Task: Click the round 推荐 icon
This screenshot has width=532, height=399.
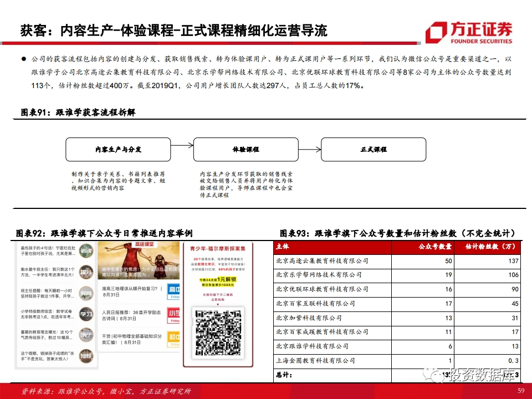Action: (x=86, y=356)
